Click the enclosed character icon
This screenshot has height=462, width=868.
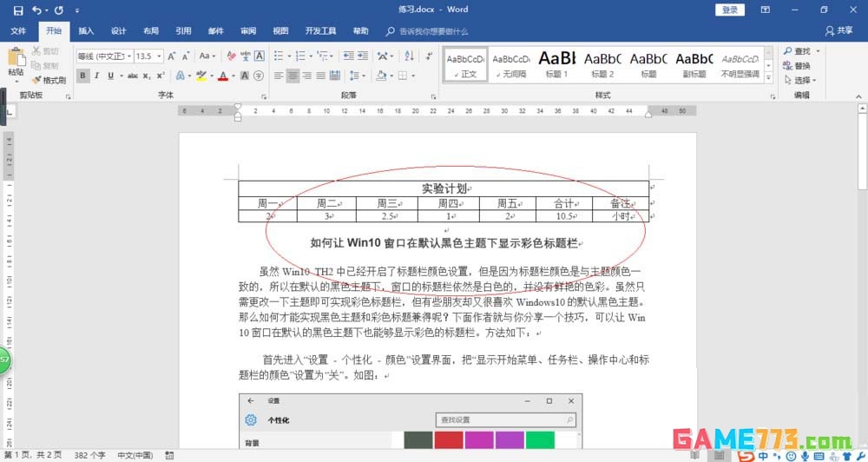pos(259,76)
